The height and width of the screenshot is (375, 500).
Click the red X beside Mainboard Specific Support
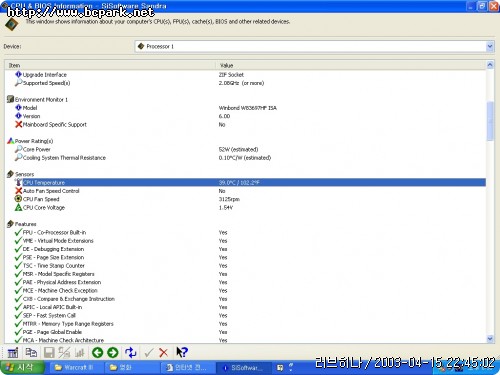(19, 124)
